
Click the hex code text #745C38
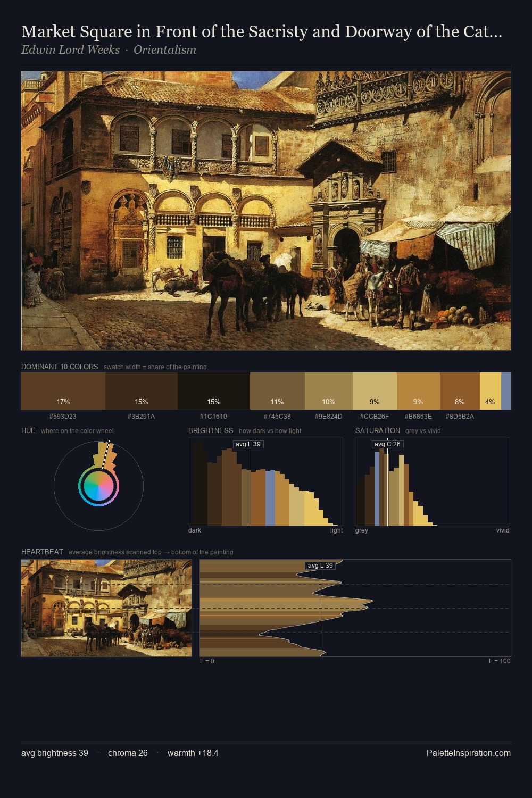[x=277, y=417]
